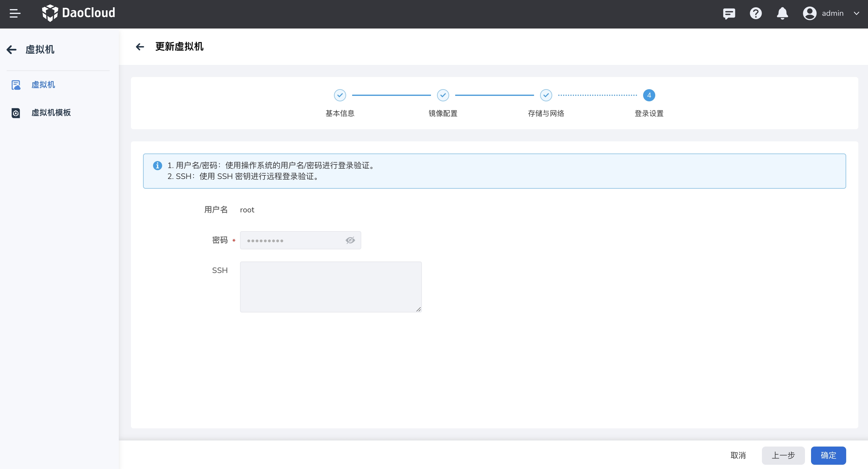
Task: Select 虚拟机模板 in the sidebar menu
Action: point(51,113)
